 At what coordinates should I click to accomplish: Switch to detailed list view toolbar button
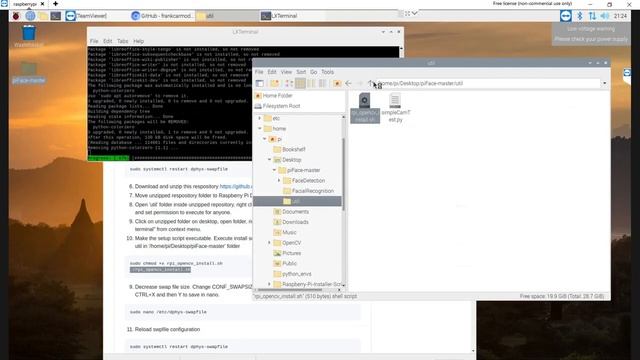pyautogui.click(x=322, y=83)
